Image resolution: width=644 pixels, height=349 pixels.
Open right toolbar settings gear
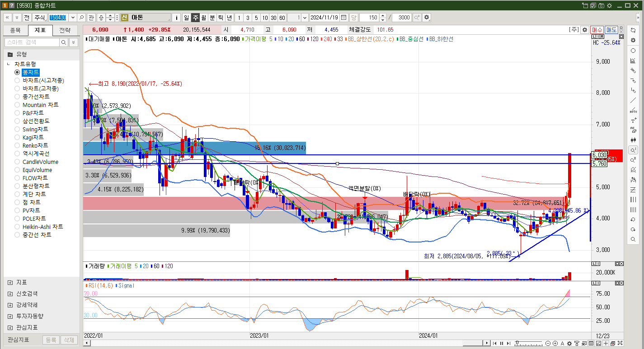click(633, 40)
